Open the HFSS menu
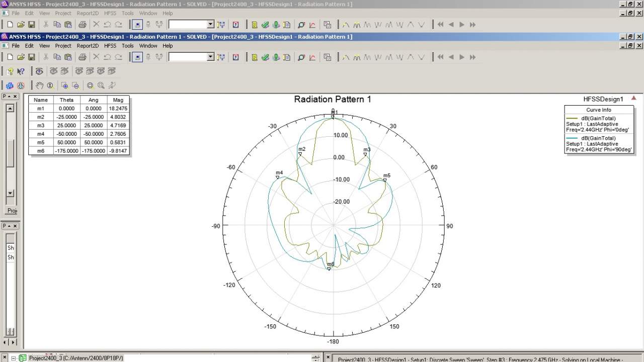Image resolution: width=644 pixels, height=362 pixels. [110, 46]
